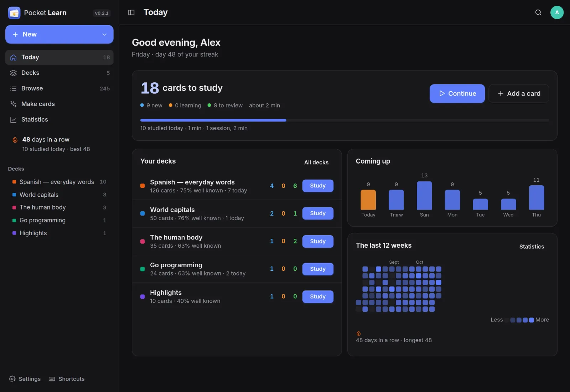Click the Shortcuts keyboard icon
Viewport: 570px width, 392px height.
tap(52, 379)
